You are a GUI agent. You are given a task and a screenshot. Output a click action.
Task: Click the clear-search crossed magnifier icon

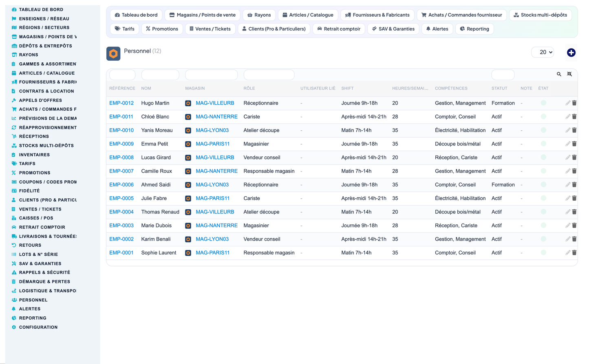(x=569, y=74)
